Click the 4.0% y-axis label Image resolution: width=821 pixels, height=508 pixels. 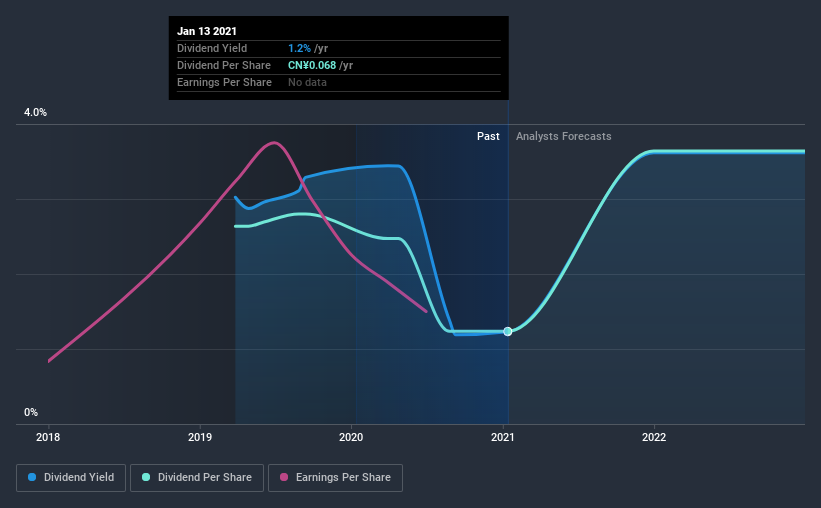point(35,113)
